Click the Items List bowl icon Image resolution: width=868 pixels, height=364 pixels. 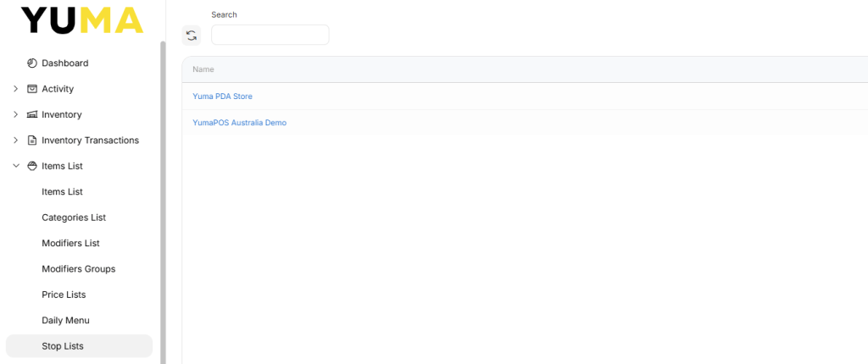(x=32, y=166)
